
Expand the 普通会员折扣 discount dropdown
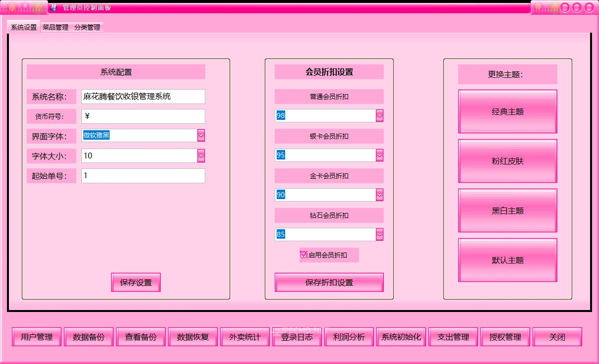(x=379, y=115)
